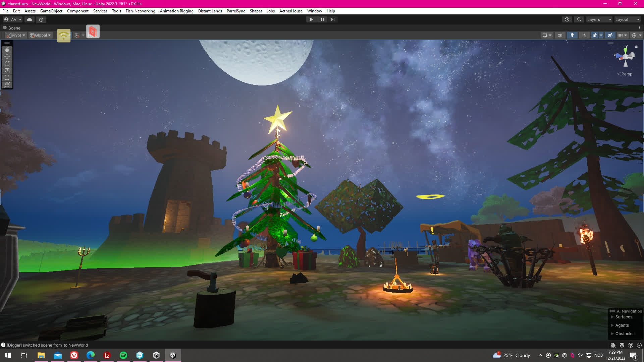Select the Move tool
This screenshot has height=362, width=644.
[x=7, y=57]
